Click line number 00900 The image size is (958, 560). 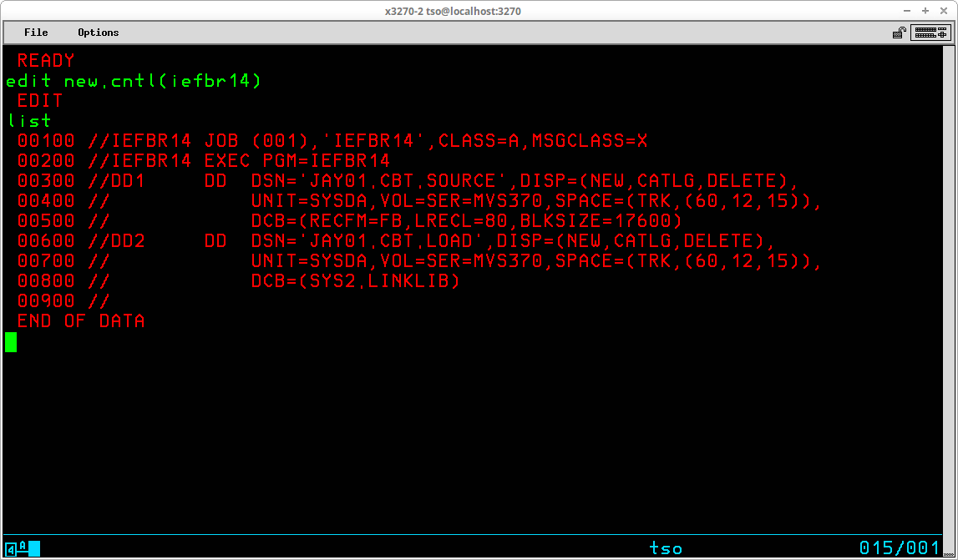click(46, 302)
